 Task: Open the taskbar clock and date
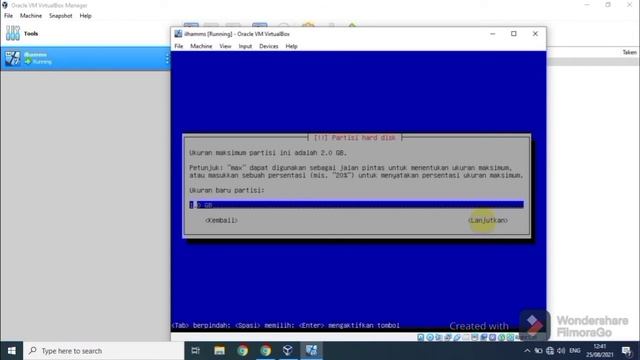(x=600, y=351)
